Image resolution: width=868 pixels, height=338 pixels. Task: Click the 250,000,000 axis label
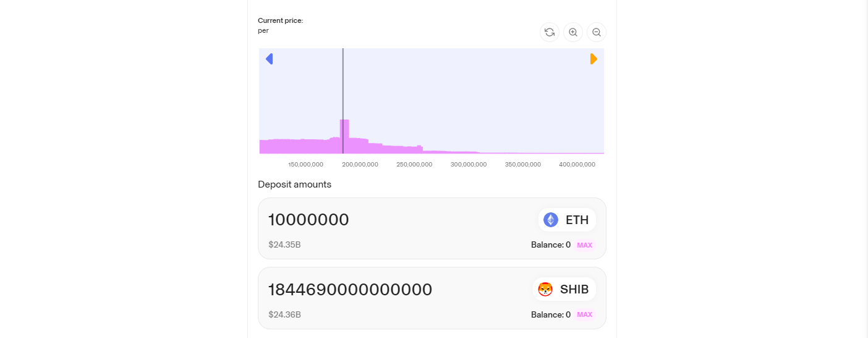point(414,165)
